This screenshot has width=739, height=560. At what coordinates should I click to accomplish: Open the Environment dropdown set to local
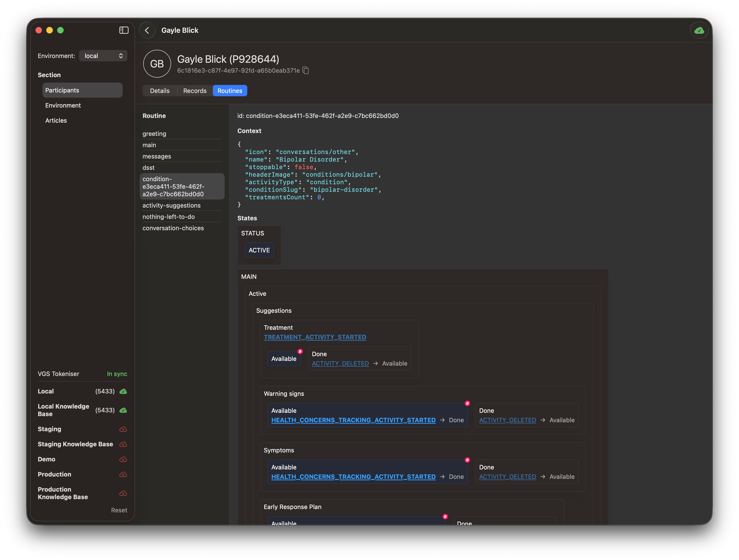point(103,56)
